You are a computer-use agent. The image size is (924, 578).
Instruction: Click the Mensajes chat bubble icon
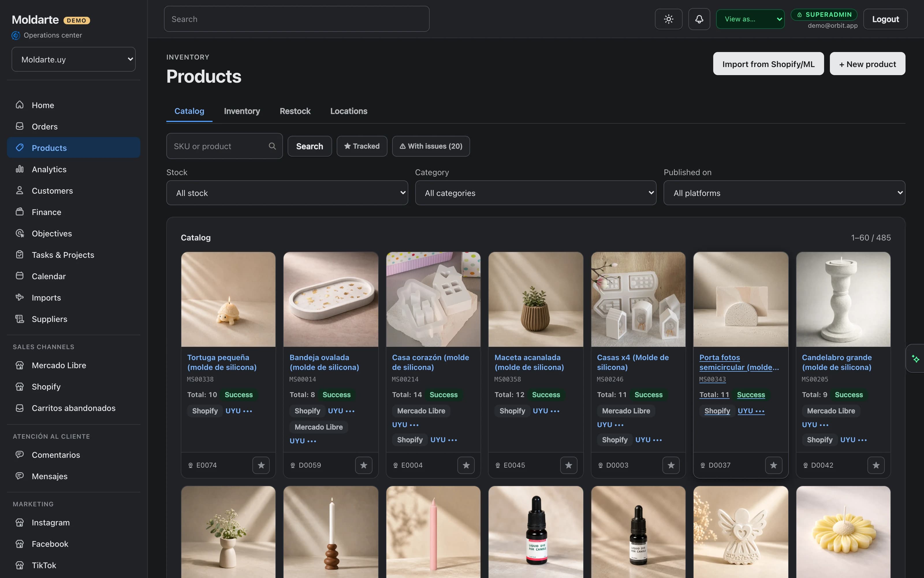pos(20,476)
